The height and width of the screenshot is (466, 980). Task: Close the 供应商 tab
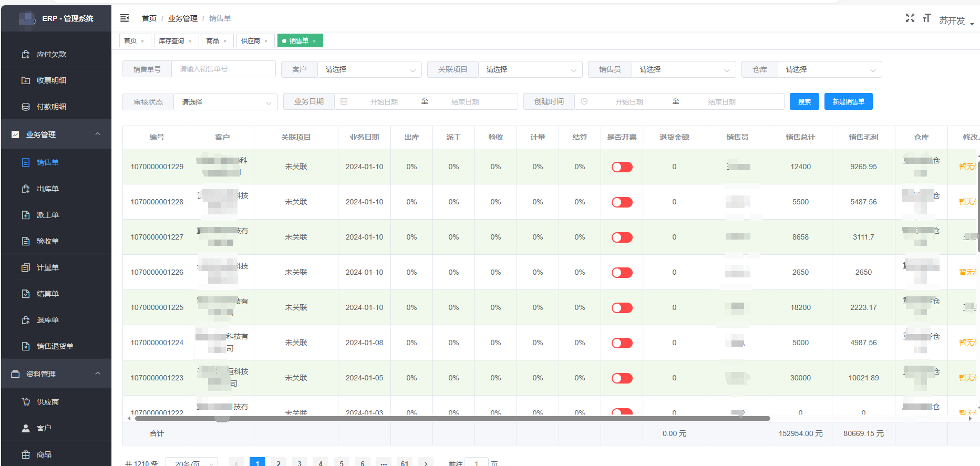[x=266, y=41]
